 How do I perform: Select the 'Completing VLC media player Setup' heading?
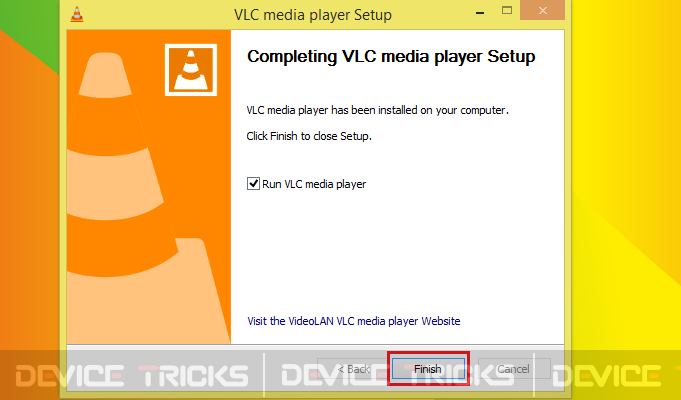click(x=391, y=57)
